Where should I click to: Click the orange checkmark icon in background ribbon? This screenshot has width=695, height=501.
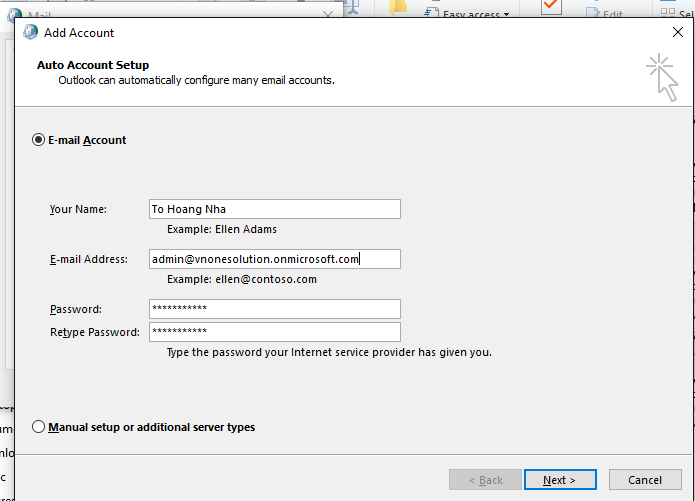tap(551, 7)
